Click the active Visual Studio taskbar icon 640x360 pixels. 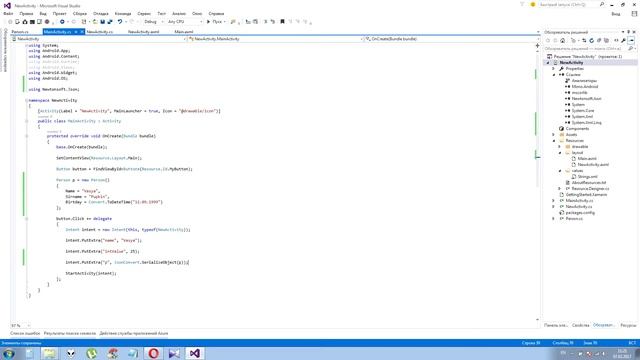(195, 353)
